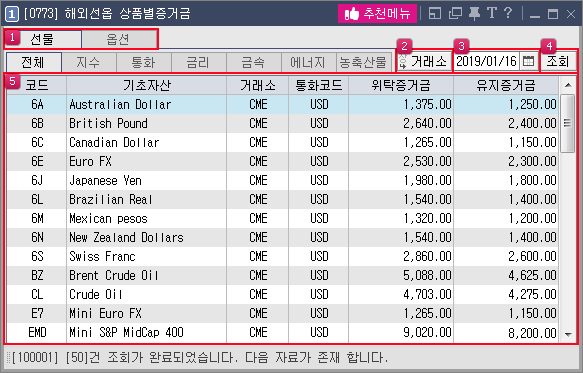This screenshot has width=583, height=373.
Task: Filter by 에너지 category
Action: (x=308, y=62)
